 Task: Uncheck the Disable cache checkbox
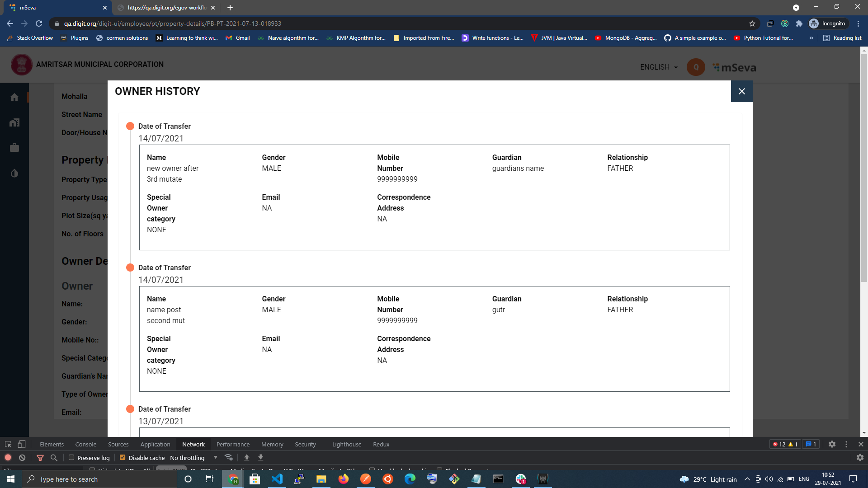[x=123, y=458]
